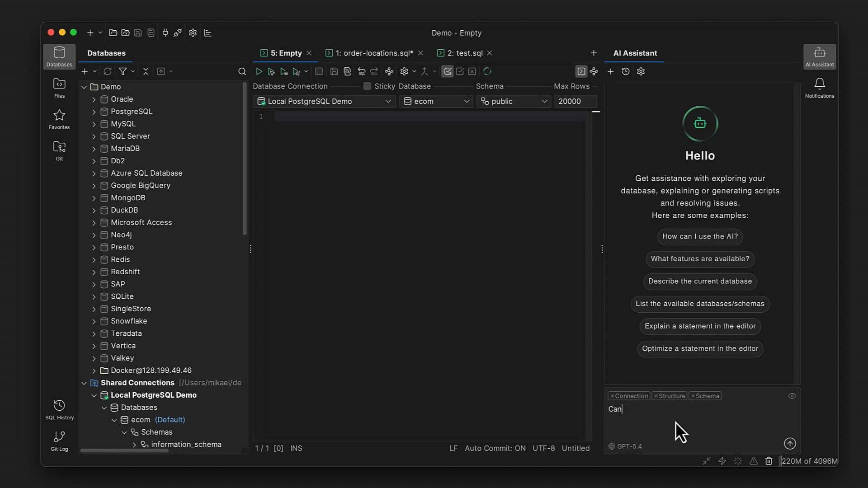
Task: Click the undo SQL icon
Action: tap(362, 71)
